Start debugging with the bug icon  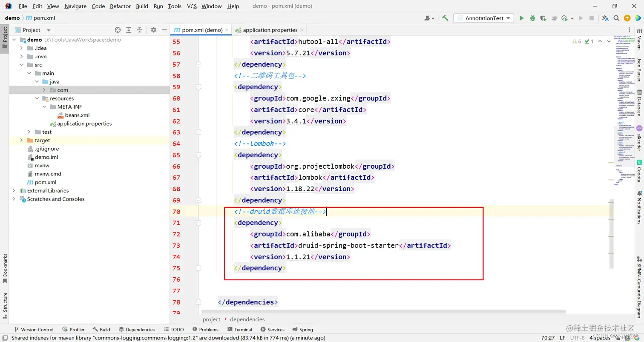[532, 18]
